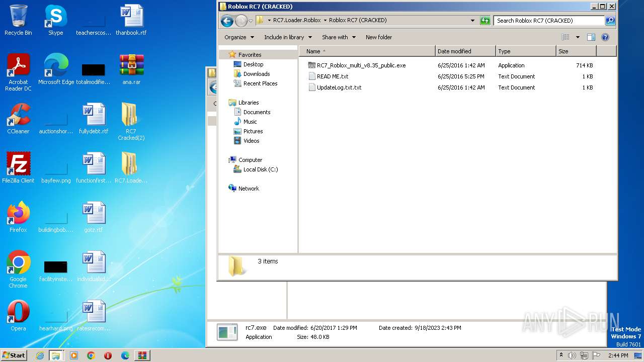
Task: Click Roblox RC7 (CRACKED) breadcrumb segment
Action: pyautogui.click(x=358, y=21)
